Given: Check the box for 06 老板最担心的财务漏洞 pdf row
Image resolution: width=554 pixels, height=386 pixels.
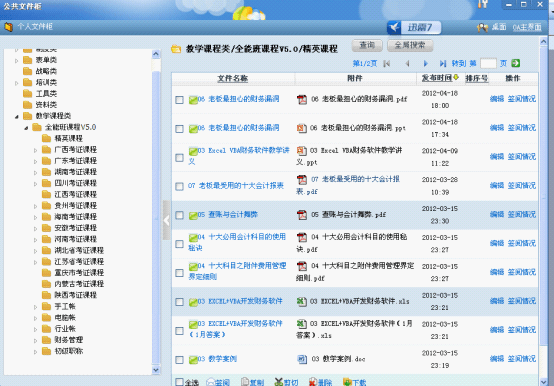Looking at the screenshot, I should pyautogui.click(x=179, y=100).
